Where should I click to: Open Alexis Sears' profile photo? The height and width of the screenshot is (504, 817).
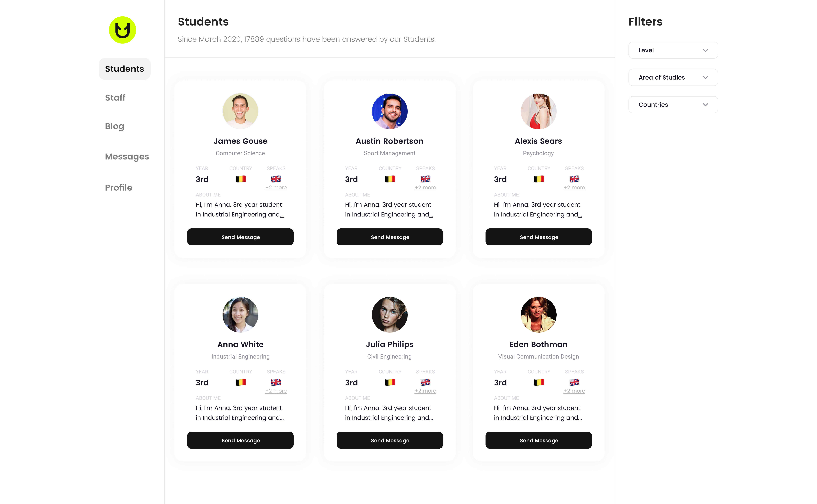tap(538, 111)
